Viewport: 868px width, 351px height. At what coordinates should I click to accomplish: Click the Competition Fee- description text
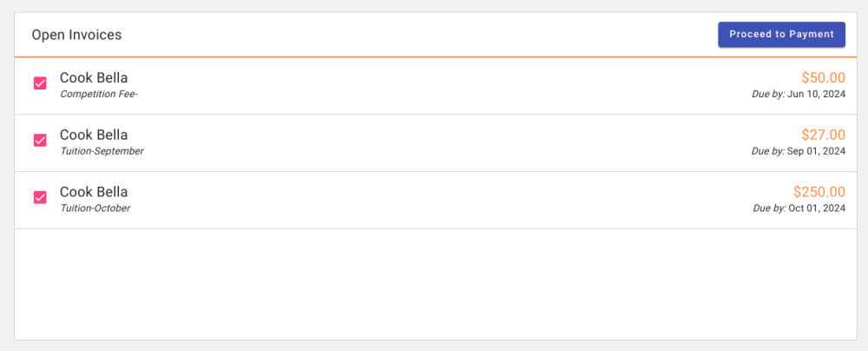[x=99, y=94]
